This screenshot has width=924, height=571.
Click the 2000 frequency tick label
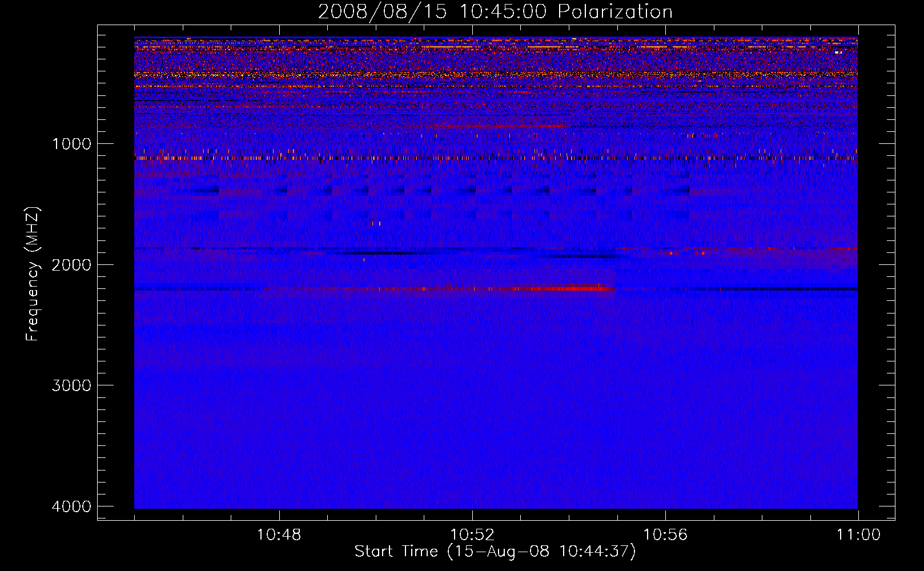pyautogui.click(x=71, y=265)
